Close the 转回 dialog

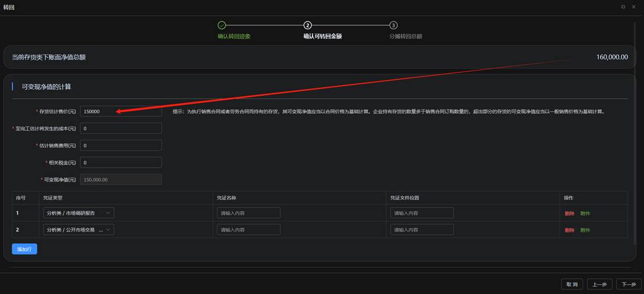pos(634,7)
